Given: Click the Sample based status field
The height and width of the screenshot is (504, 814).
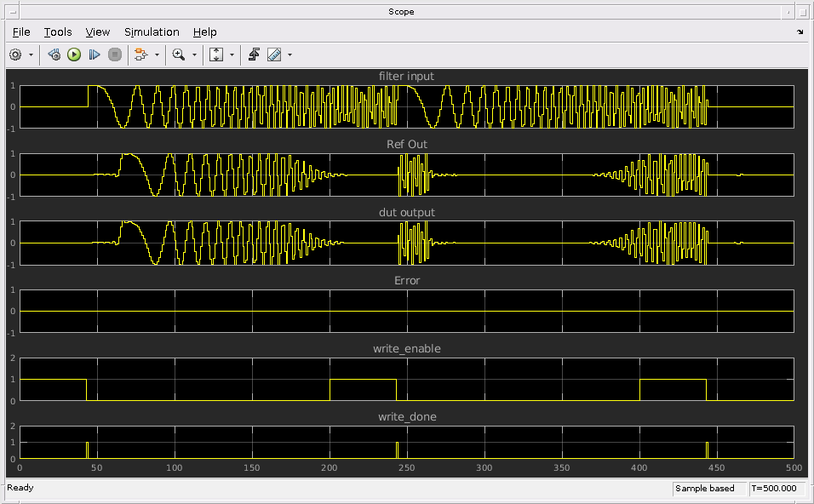Looking at the screenshot, I should [x=708, y=489].
